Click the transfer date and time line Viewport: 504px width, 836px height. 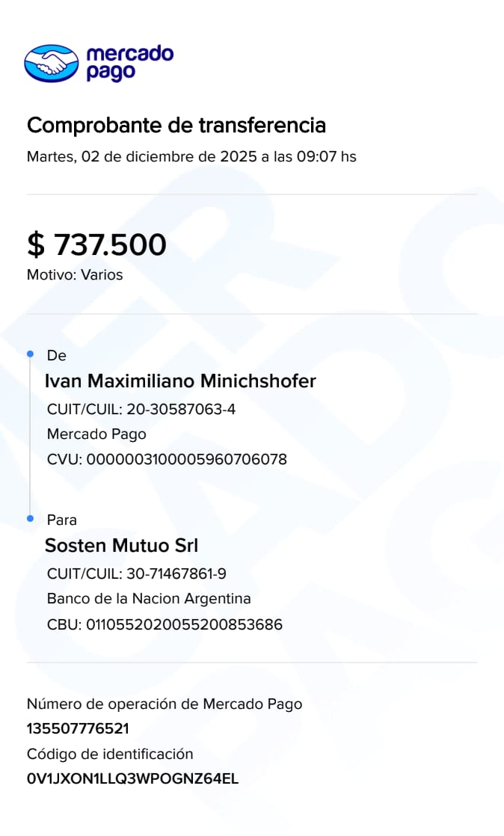tap(191, 157)
